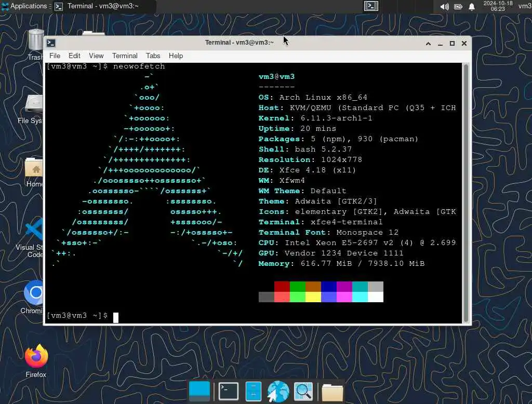
Task: Open the Tabs menu in Terminal
Action: tap(153, 56)
